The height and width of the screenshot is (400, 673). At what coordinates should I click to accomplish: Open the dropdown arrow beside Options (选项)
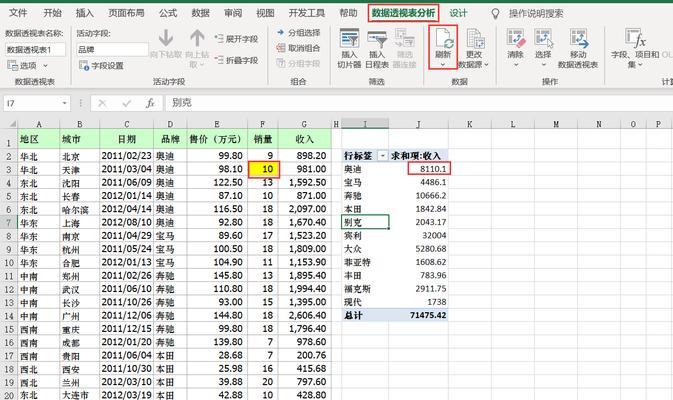coord(45,66)
